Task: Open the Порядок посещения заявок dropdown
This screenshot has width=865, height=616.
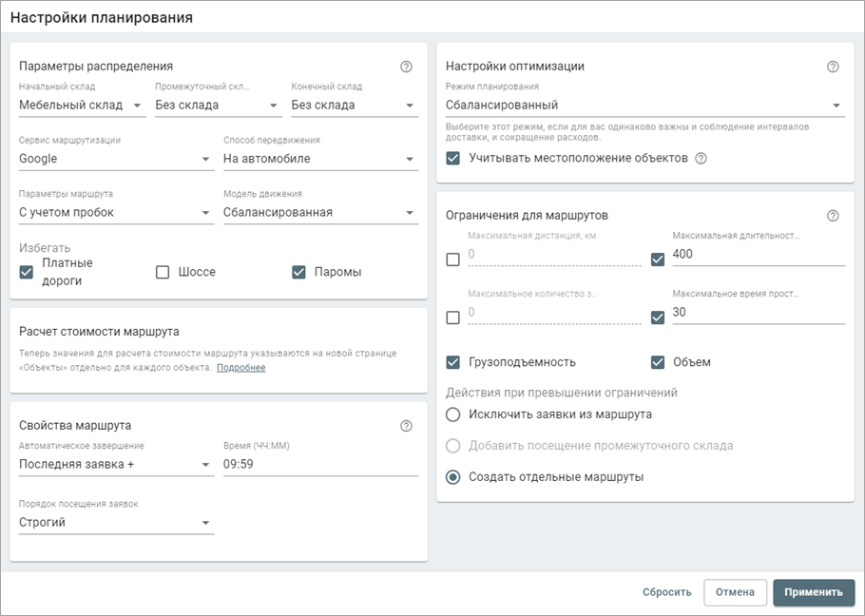Action: [x=114, y=522]
